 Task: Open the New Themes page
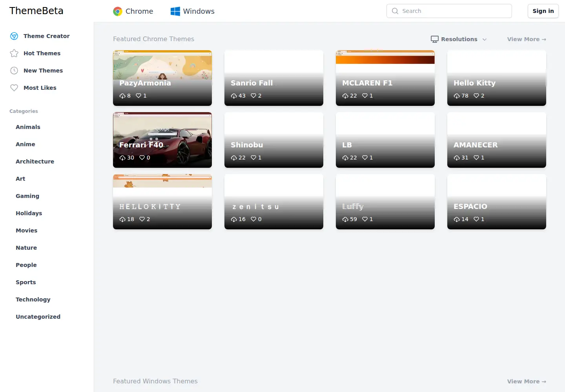[43, 71]
